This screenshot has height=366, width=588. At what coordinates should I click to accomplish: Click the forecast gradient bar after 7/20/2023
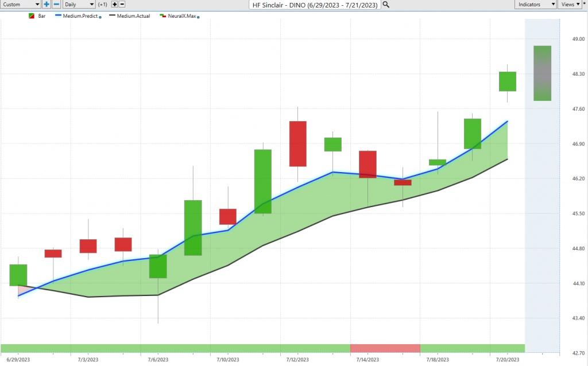pos(542,73)
